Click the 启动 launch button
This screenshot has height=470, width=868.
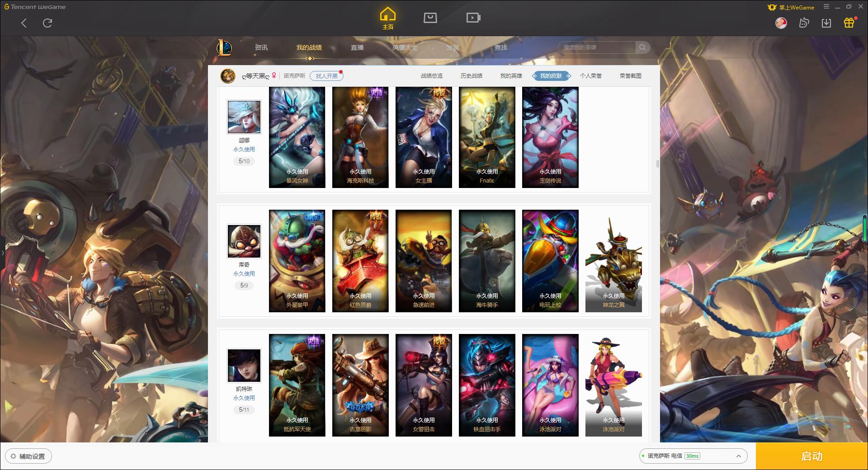811,456
